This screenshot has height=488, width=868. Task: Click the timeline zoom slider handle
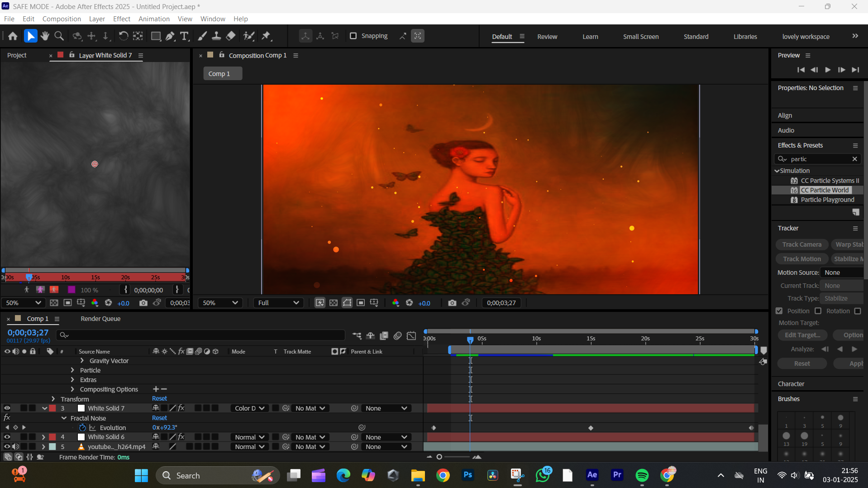coord(439,457)
